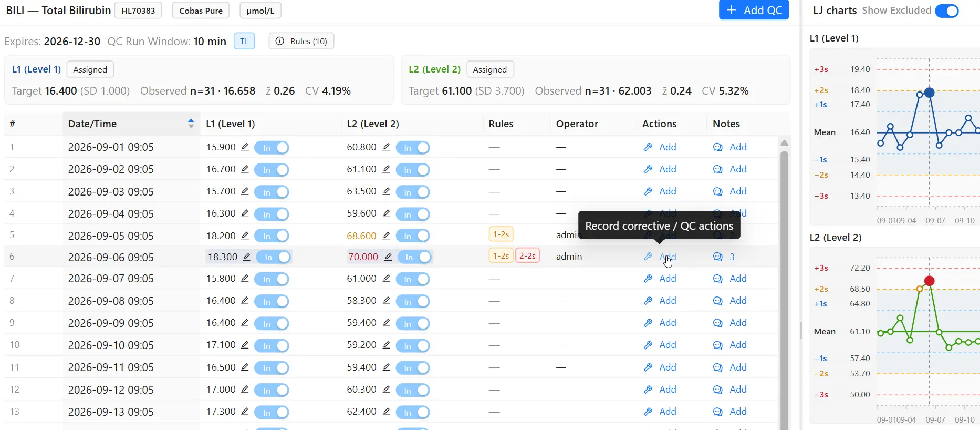Sort by Date/Time column arrows
Viewport: 980px width, 430px height.
point(191,124)
